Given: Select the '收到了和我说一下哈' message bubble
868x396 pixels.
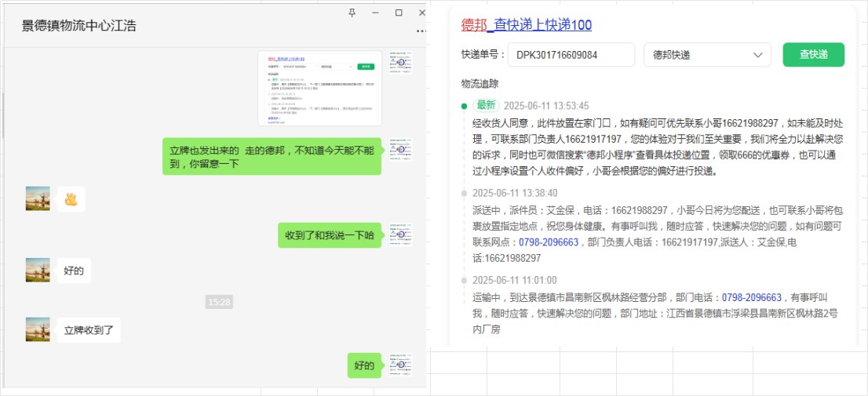Looking at the screenshot, I should pyautogui.click(x=330, y=235).
